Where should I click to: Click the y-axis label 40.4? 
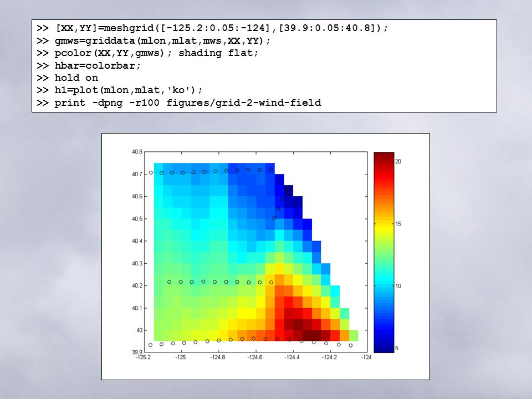(137, 241)
